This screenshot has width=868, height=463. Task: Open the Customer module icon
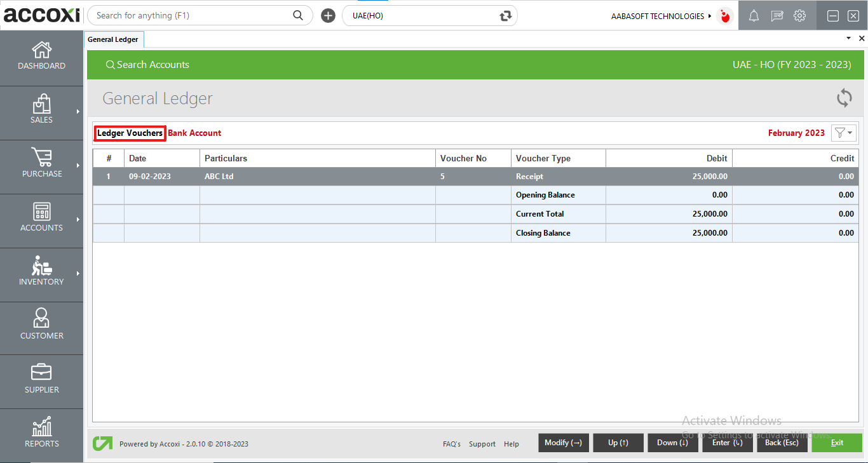pos(41,319)
